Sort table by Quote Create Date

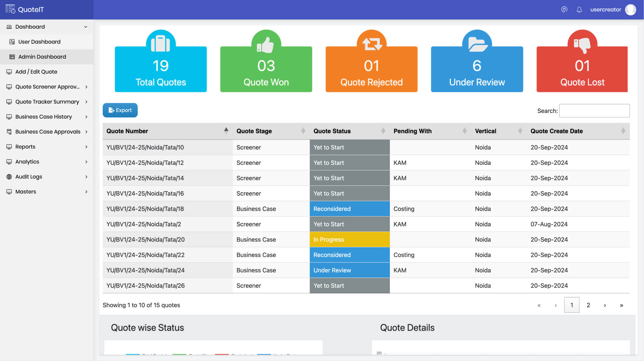point(557,131)
